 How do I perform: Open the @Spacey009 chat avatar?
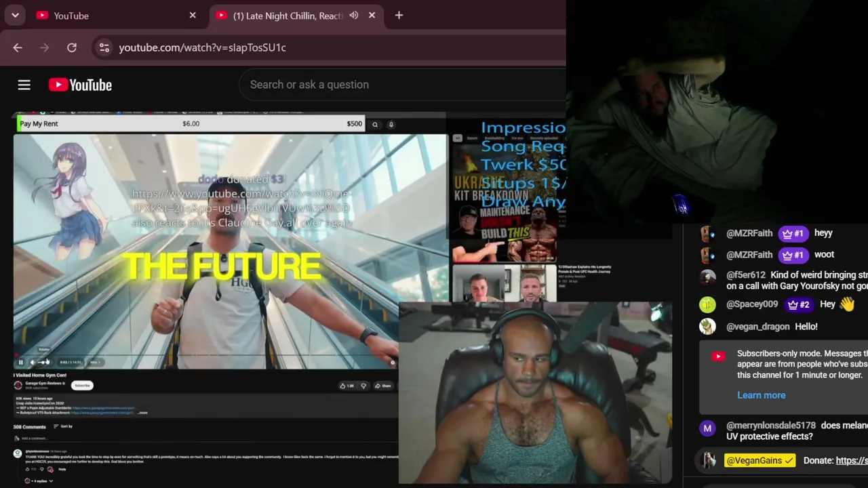pyautogui.click(x=707, y=304)
